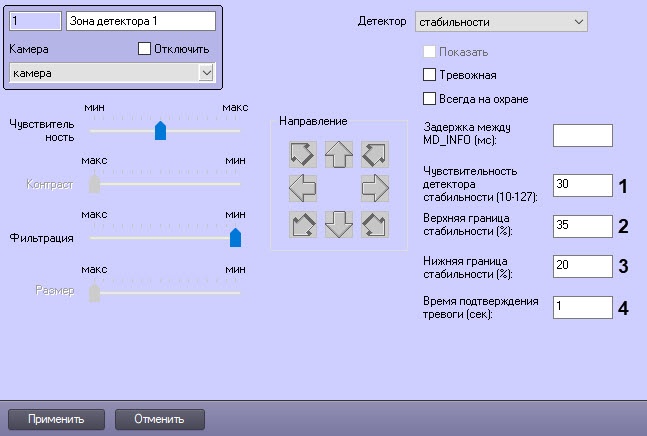Click the Отменить button

[160, 418]
